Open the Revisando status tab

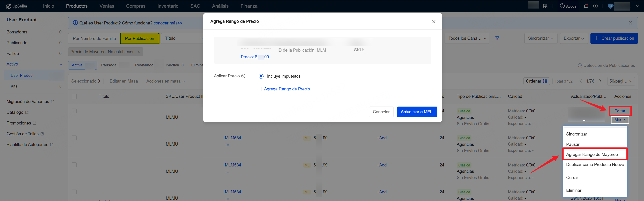[144, 65]
